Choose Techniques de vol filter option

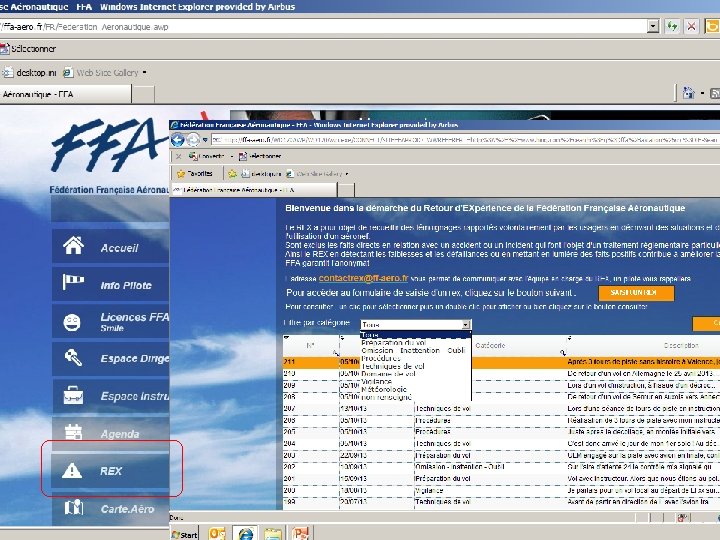(x=416, y=366)
